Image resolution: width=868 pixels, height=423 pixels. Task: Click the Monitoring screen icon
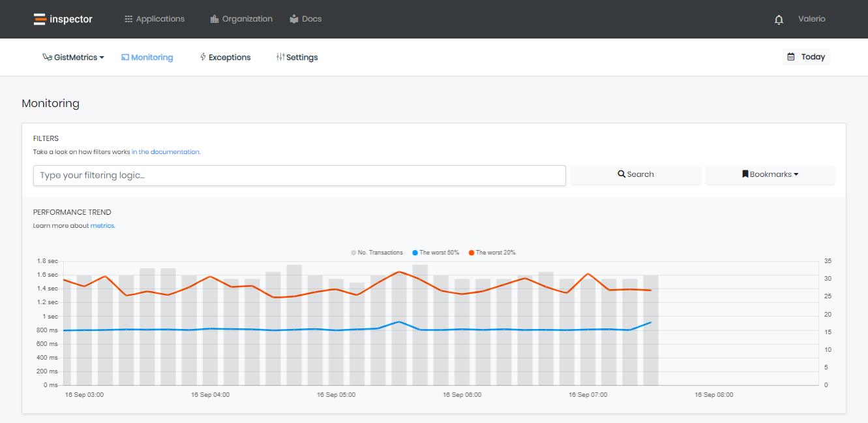(124, 57)
